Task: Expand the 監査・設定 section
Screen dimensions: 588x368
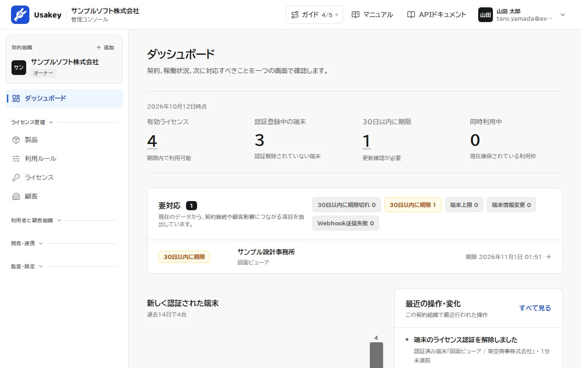Action: click(27, 266)
